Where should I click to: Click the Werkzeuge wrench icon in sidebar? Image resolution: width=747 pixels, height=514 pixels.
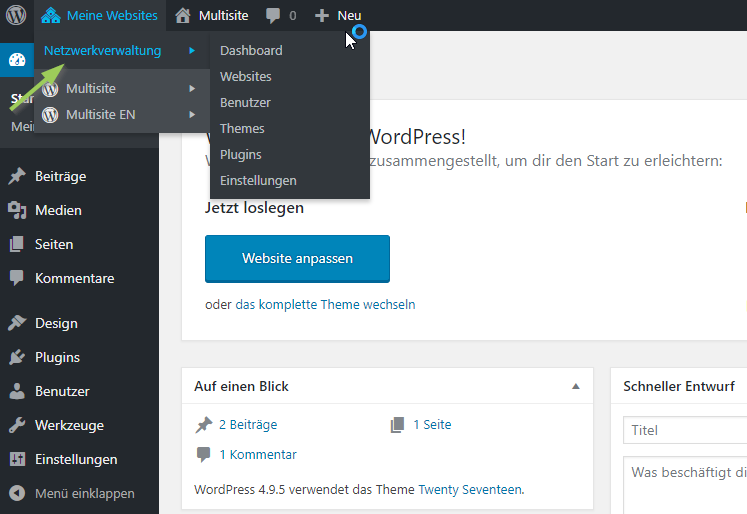click(x=17, y=425)
